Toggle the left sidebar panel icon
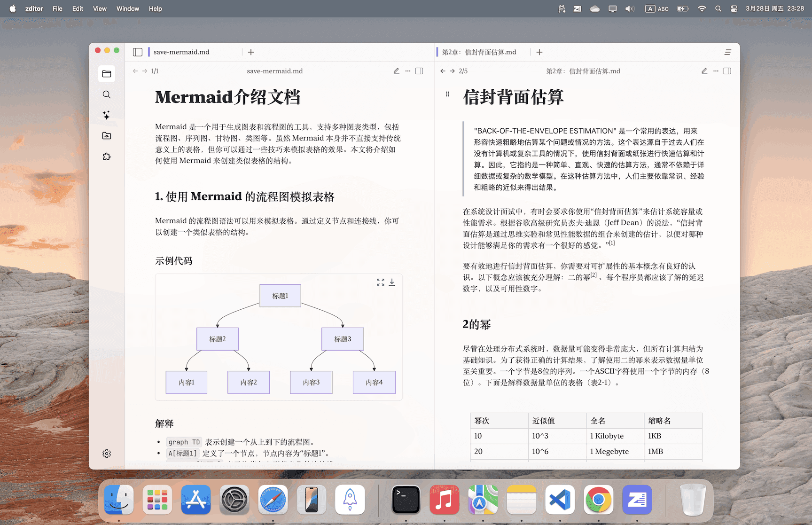Screen dimensions: 812x525 (138, 52)
